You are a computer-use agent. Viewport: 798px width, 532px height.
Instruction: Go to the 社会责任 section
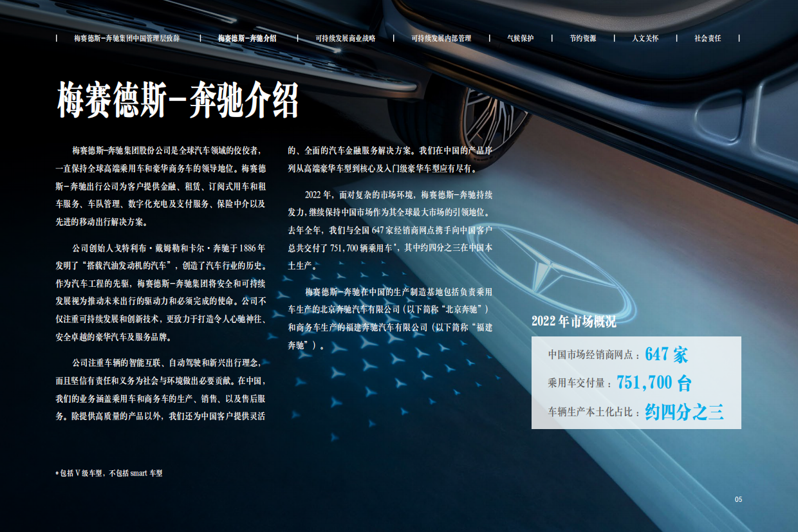pyautogui.click(x=708, y=38)
